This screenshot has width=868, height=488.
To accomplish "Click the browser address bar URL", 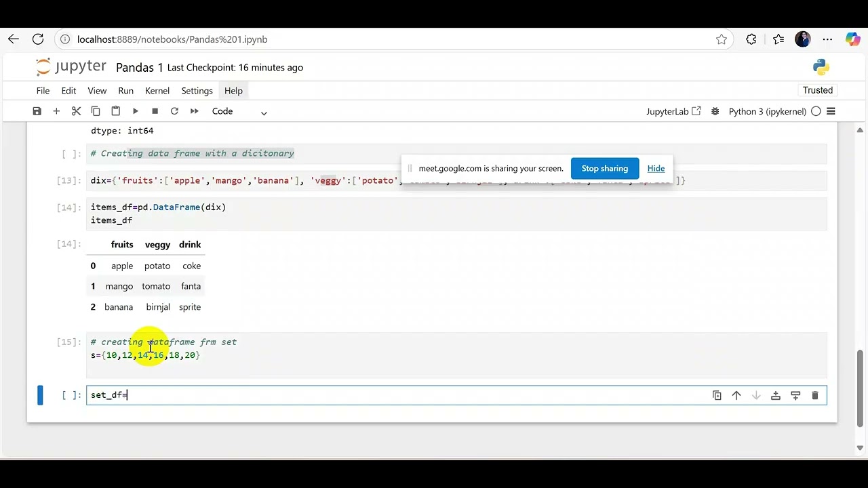I will coord(172,39).
